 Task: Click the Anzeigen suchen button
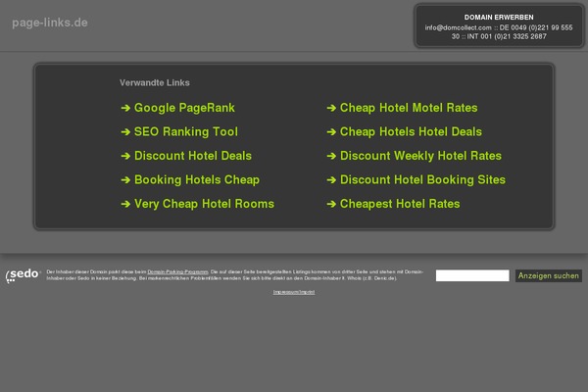[549, 275]
